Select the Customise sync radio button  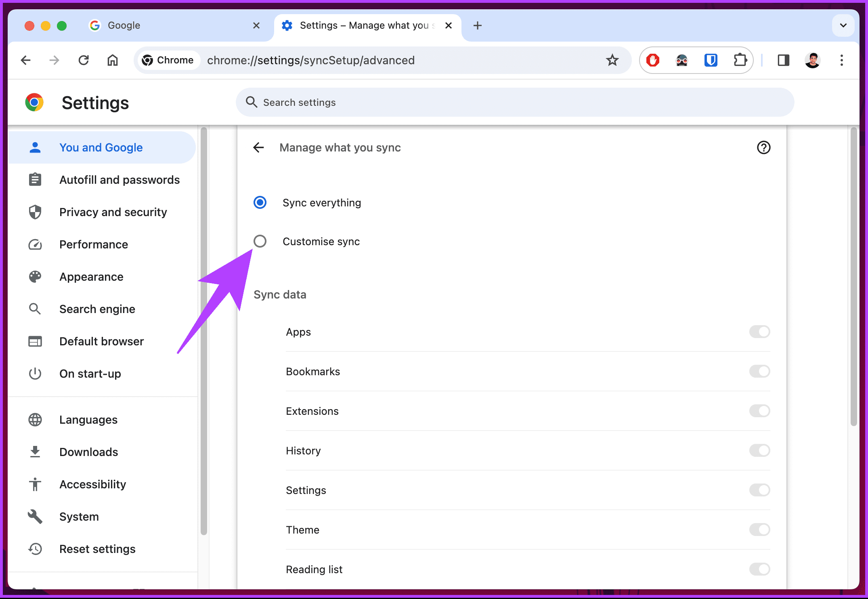pos(260,241)
